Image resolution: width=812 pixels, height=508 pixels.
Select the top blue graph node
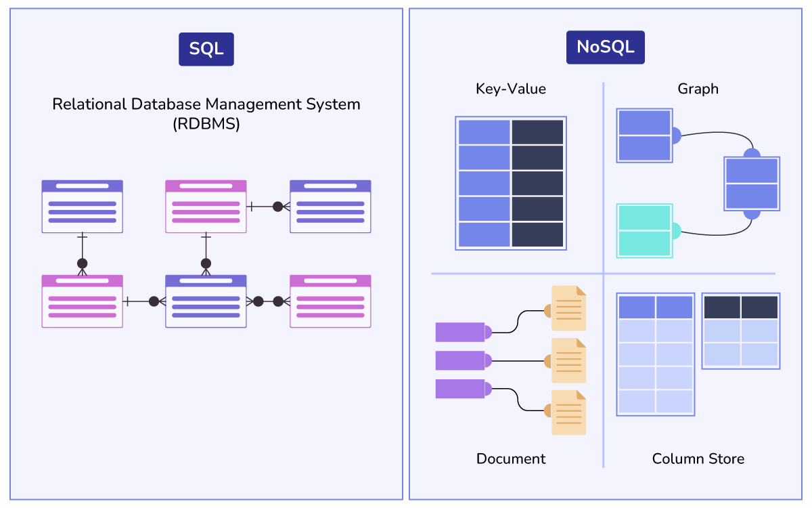(643, 134)
